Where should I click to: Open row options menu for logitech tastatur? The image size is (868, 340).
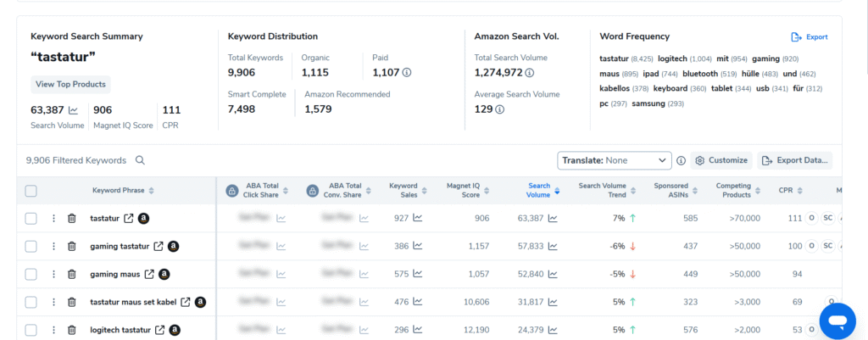pos(53,330)
